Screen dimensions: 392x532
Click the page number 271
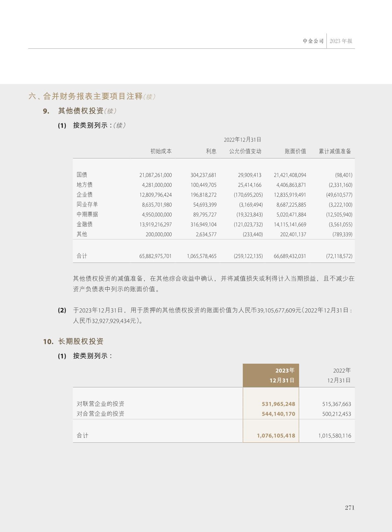pos(350,508)
